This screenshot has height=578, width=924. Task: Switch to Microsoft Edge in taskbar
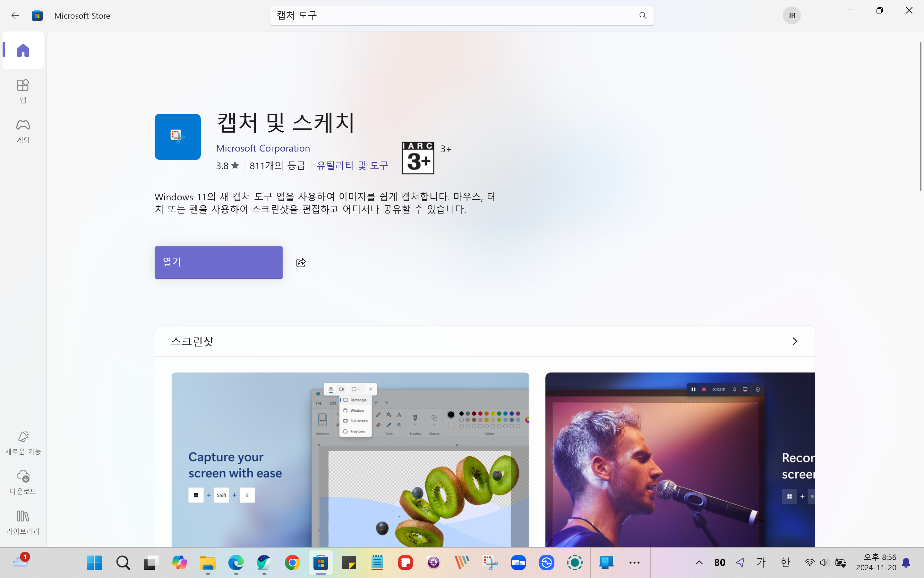[x=236, y=563]
